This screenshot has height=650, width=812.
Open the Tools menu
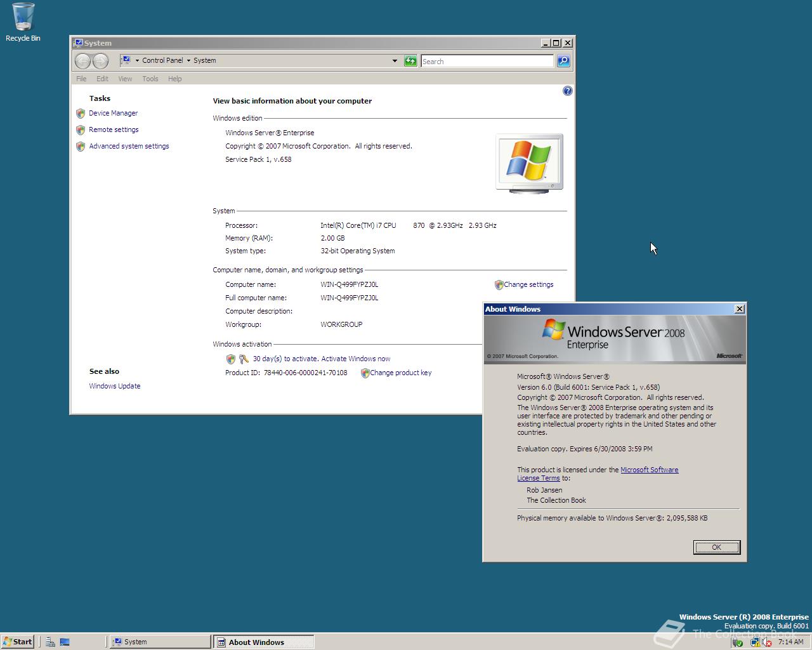tap(150, 79)
